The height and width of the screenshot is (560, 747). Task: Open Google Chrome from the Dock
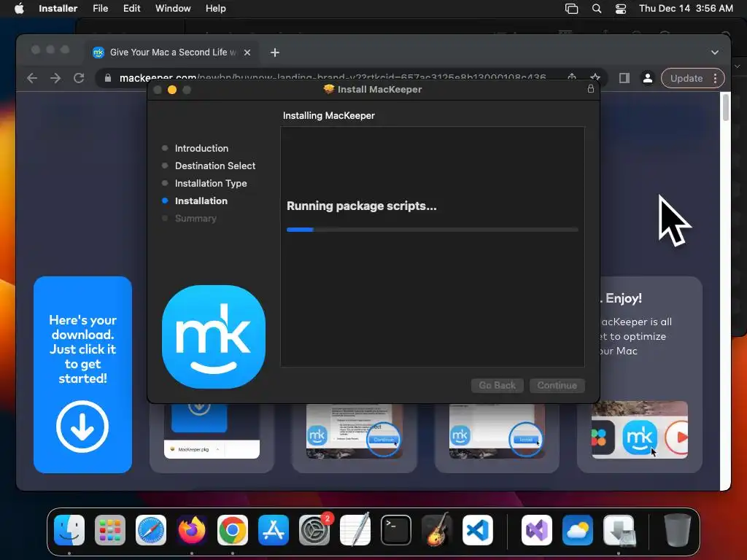[233, 530]
